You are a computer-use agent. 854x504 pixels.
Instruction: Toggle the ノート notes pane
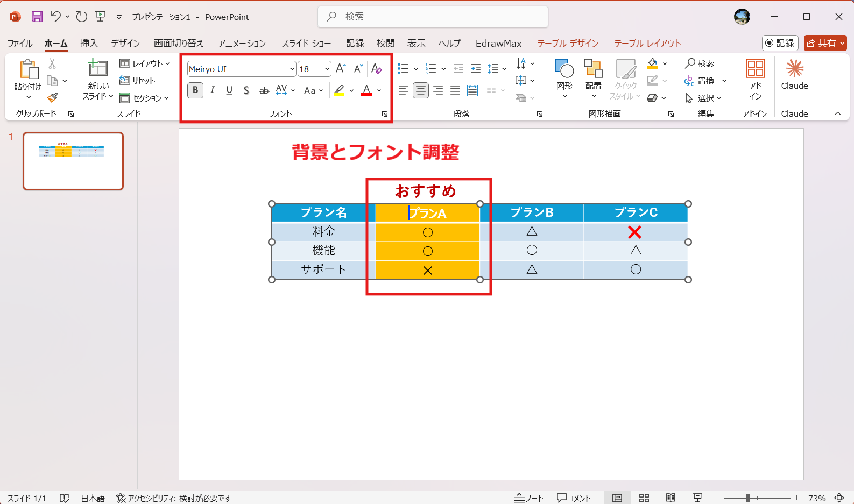pos(529,498)
